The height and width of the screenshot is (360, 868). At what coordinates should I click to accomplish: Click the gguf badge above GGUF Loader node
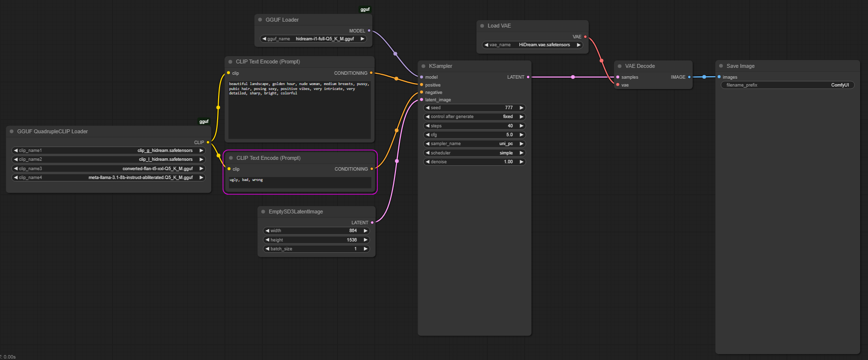365,9
